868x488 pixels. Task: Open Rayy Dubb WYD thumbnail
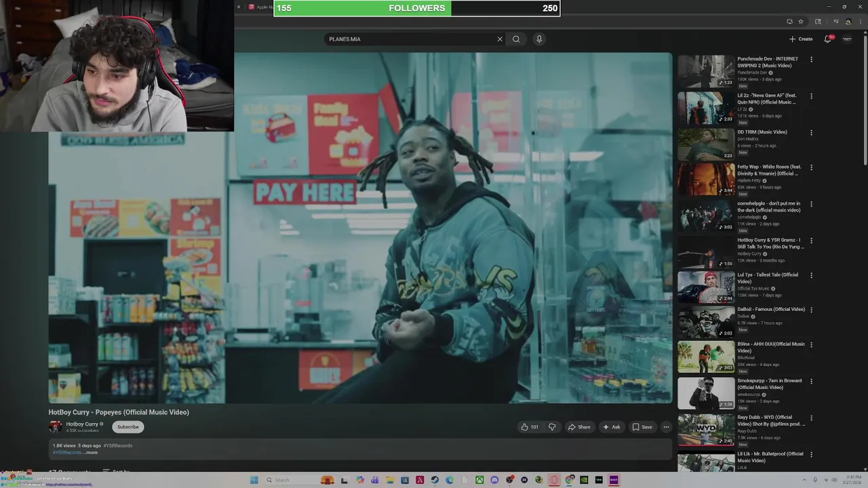(x=706, y=430)
